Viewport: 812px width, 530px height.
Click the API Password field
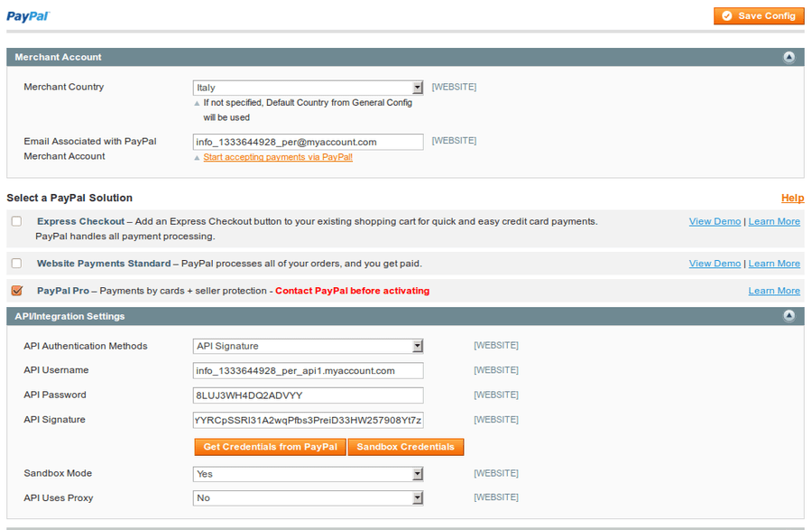(x=309, y=395)
